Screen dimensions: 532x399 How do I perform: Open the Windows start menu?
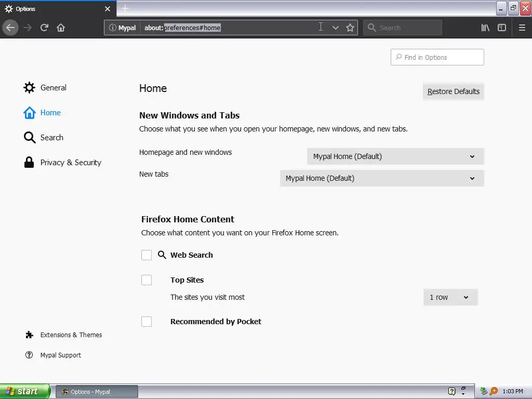tap(25, 391)
